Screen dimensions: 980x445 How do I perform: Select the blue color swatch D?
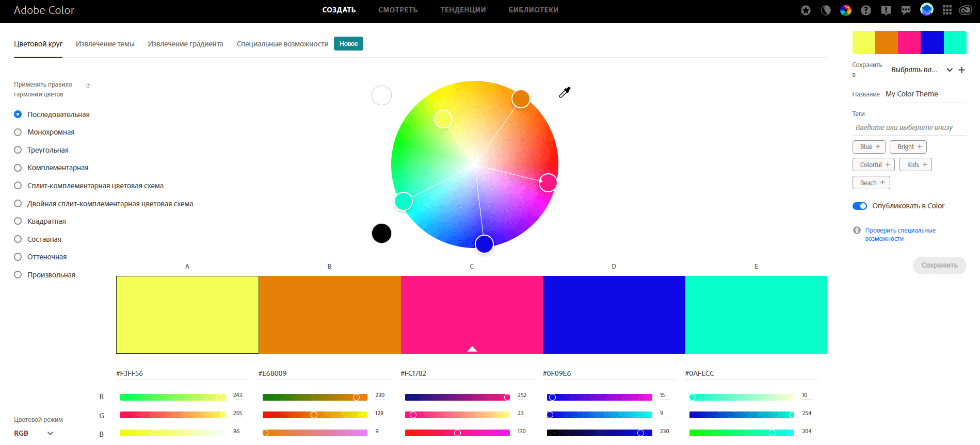tap(614, 315)
